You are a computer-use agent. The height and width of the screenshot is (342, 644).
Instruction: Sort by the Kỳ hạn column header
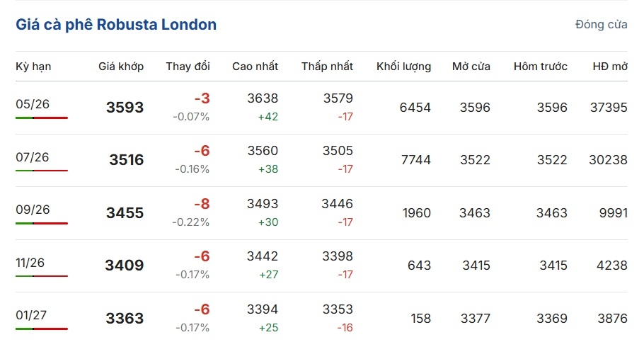(33, 67)
